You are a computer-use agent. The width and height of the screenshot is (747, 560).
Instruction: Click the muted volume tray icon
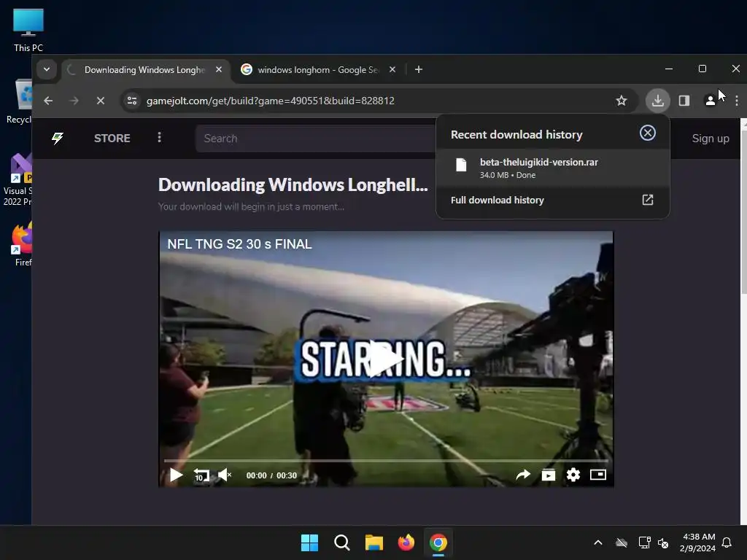[x=662, y=542]
